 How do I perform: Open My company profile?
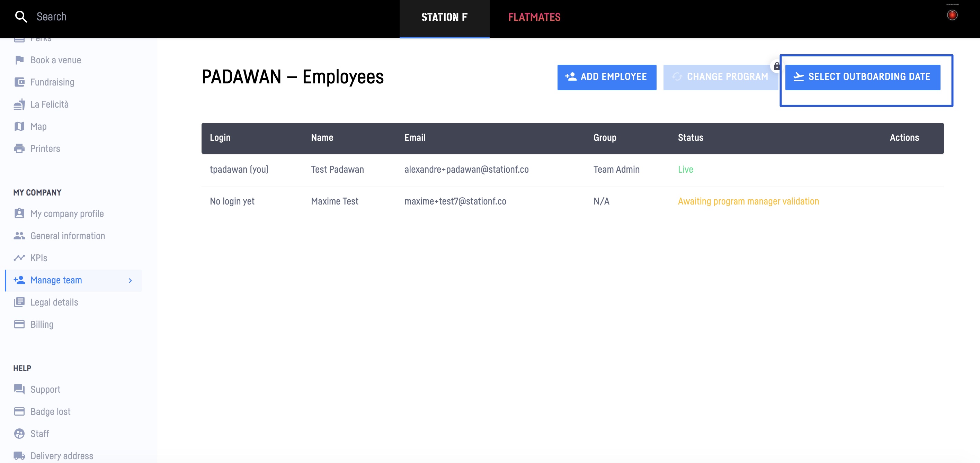tap(67, 214)
